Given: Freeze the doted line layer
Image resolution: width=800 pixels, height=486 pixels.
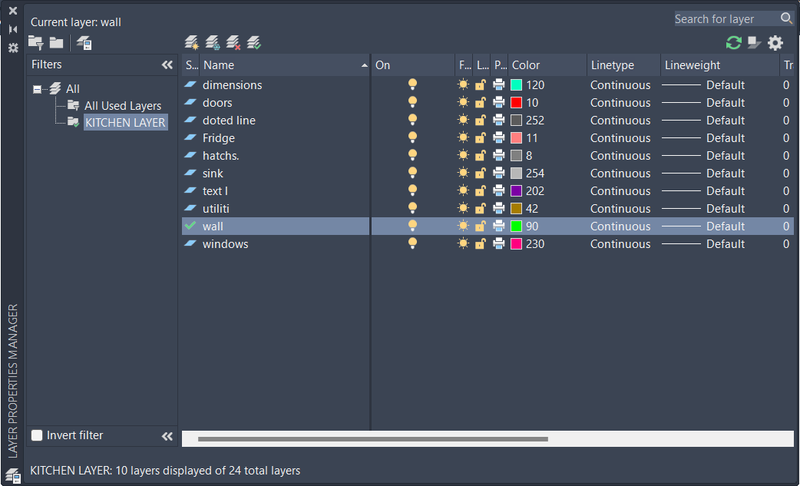Looking at the screenshot, I should pos(463,120).
